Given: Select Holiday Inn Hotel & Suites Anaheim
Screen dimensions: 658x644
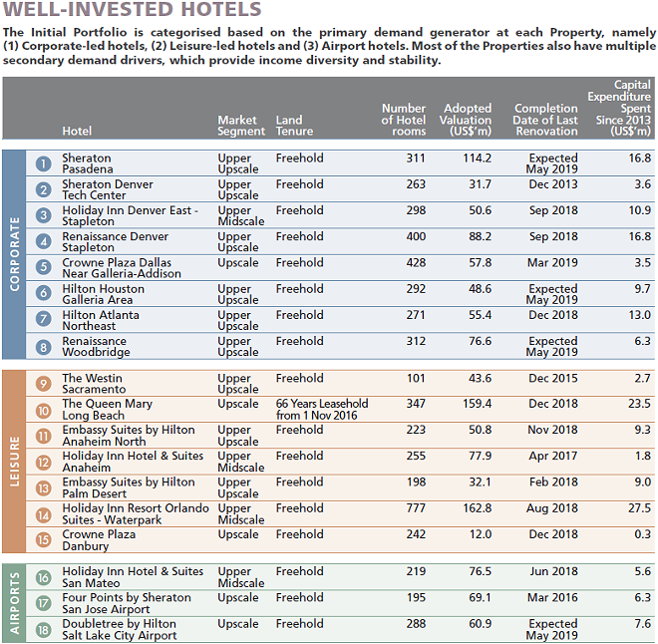Looking at the screenshot, I should (133, 462).
